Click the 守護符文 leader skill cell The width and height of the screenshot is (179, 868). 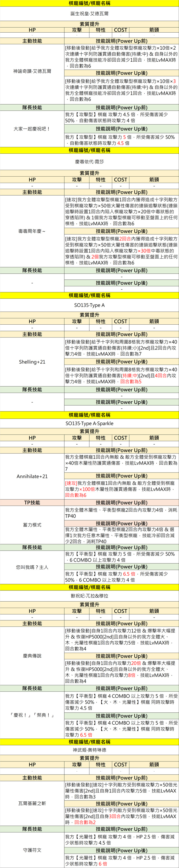point(32,850)
